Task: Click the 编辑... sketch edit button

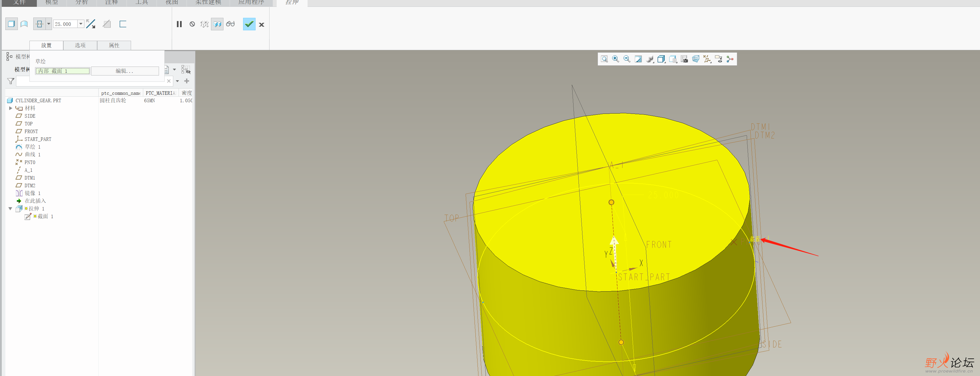Action: coord(125,71)
